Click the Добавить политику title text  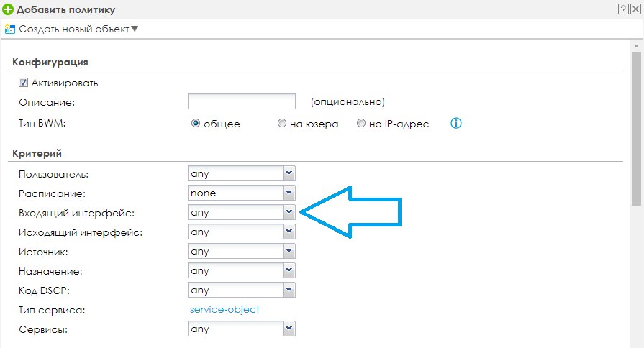(65, 9)
